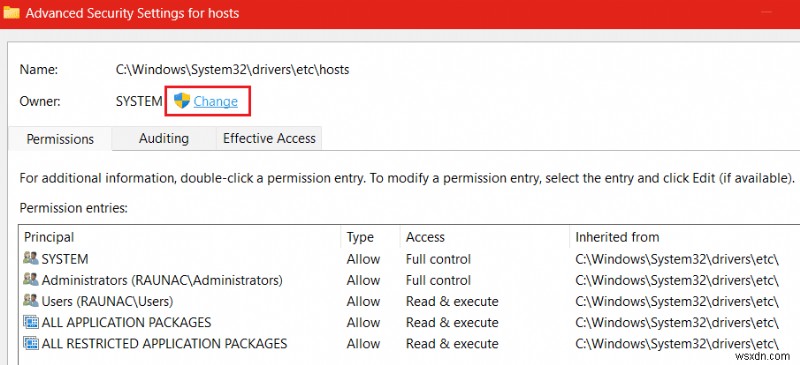Click Read & execute in the Users row
800x365 pixels.
coord(452,301)
